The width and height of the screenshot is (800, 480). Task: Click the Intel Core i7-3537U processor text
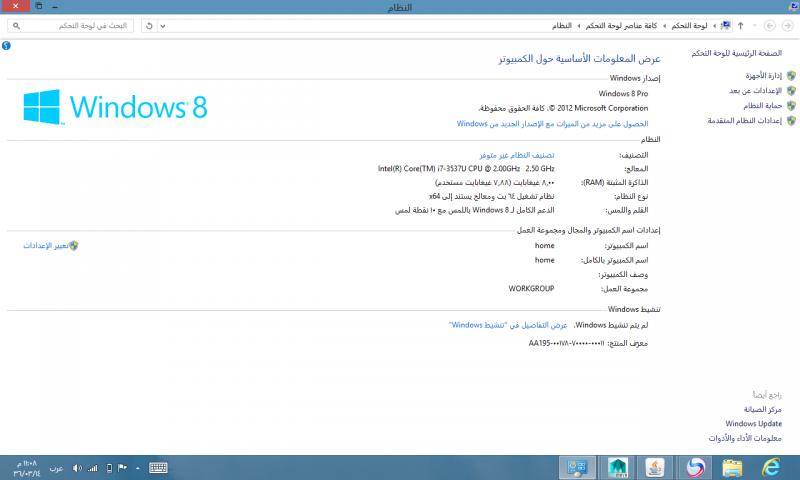pos(466,168)
